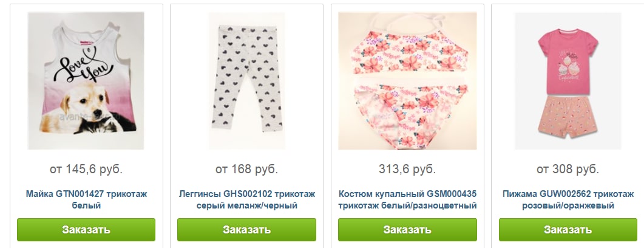Open Майка GTN001427 трикотаж белый link

(86, 199)
